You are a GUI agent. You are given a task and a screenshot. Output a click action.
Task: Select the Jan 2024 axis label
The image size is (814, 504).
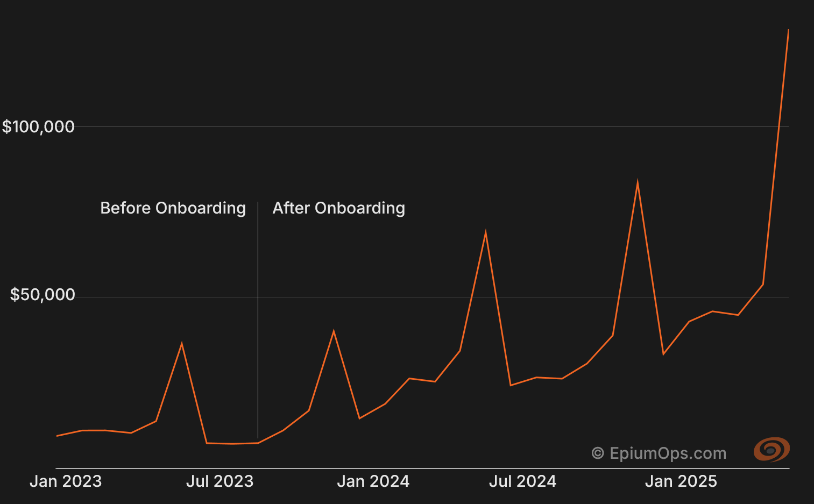pos(373,481)
